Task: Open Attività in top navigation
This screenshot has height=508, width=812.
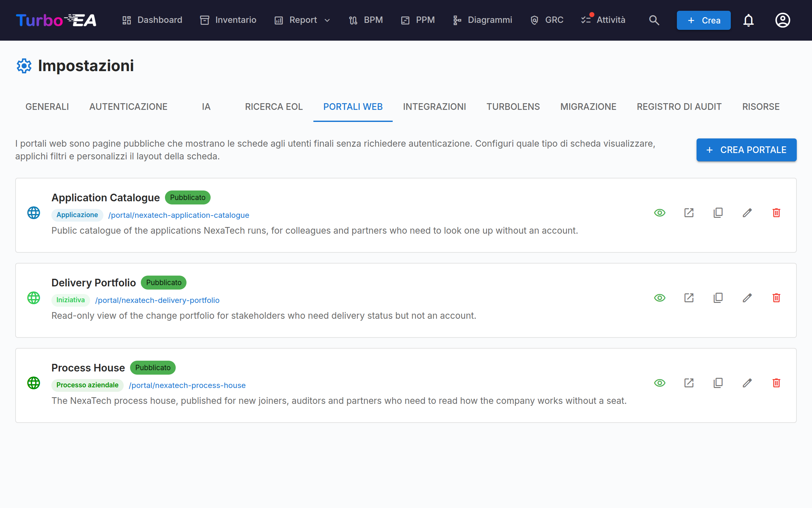Action: click(x=603, y=20)
